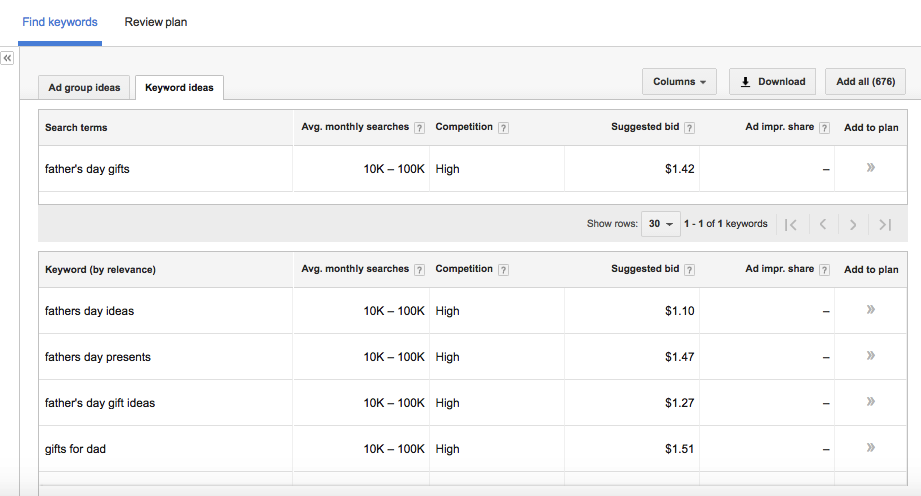Switch to the Review plan tab
Image resolution: width=921 pixels, height=496 pixels.
coord(156,22)
